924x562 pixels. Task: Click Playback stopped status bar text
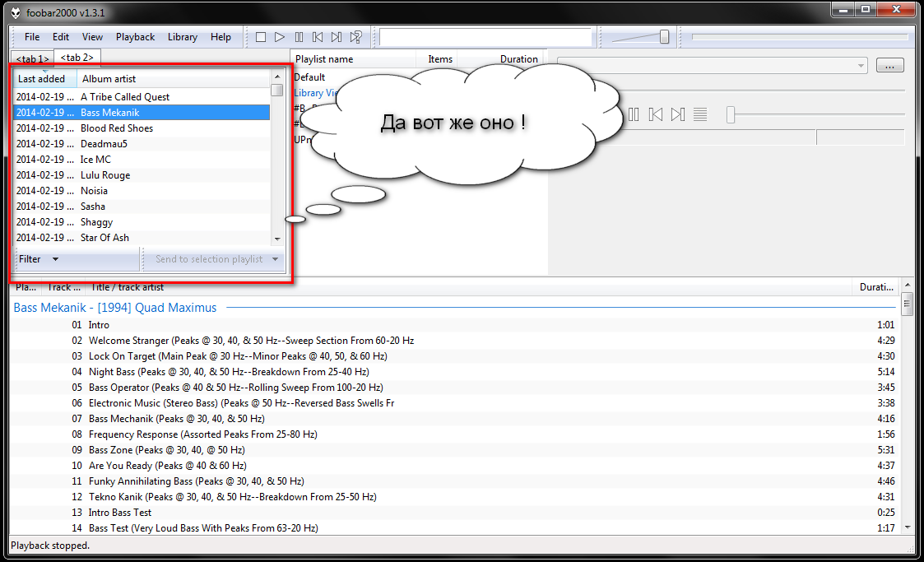pos(50,546)
